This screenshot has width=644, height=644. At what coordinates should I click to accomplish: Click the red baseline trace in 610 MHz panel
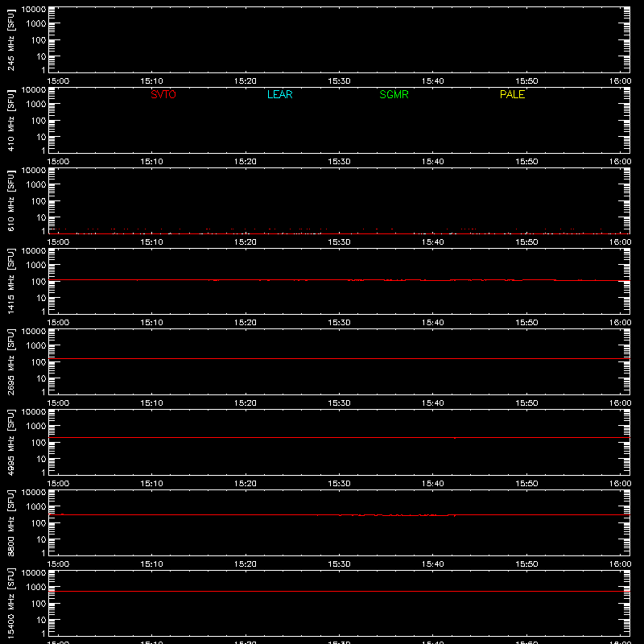pyautogui.click(x=339, y=233)
